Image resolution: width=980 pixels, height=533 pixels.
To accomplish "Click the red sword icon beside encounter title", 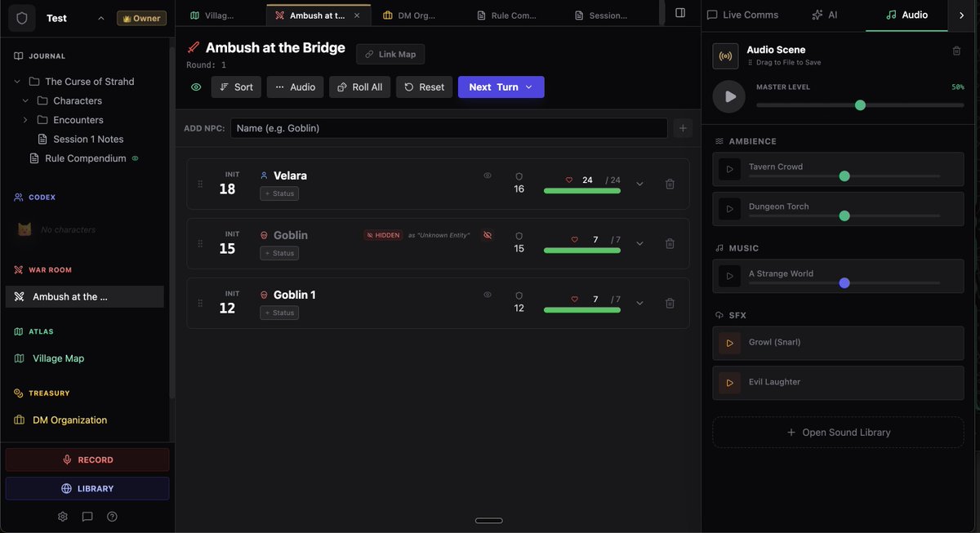I will 194,47.
